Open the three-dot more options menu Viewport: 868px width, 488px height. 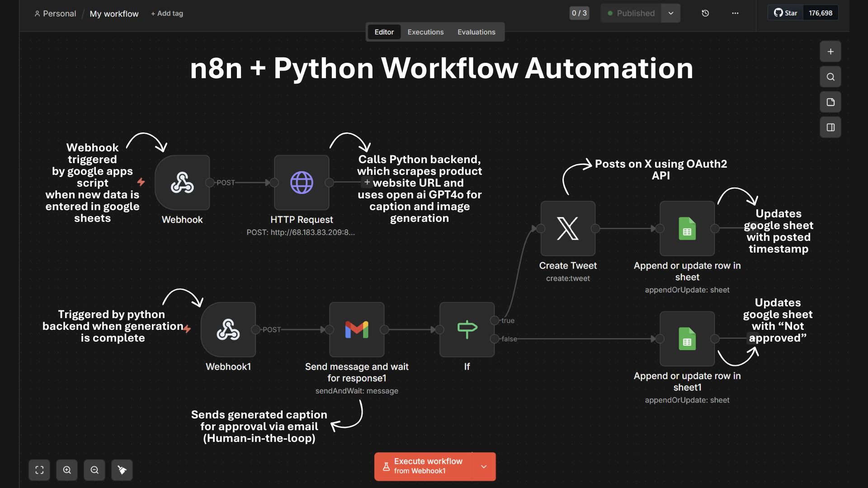[x=735, y=13]
